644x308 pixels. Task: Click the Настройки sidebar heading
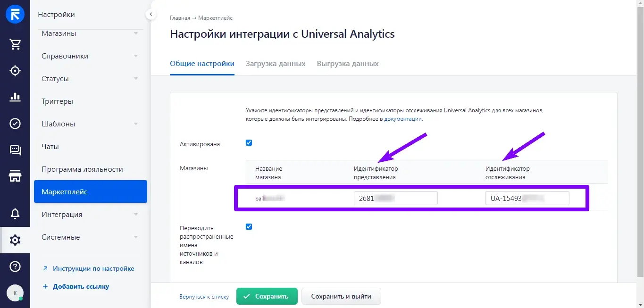click(x=56, y=15)
